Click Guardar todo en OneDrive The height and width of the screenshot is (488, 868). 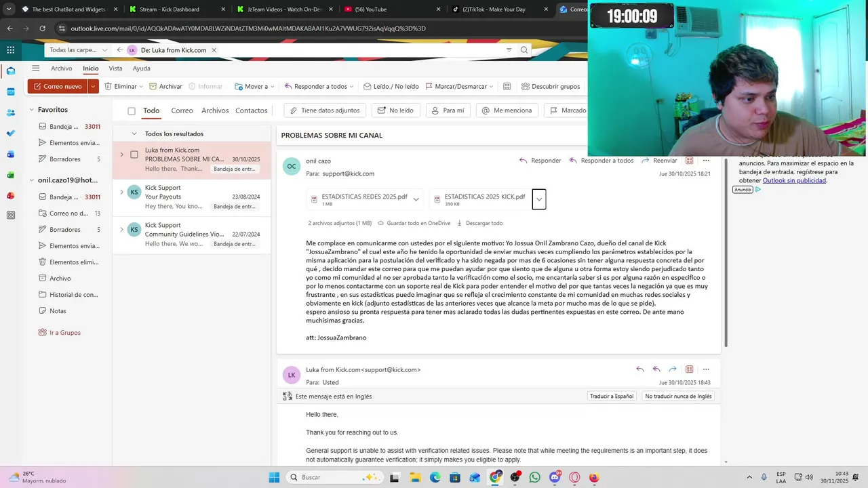[414, 223]
